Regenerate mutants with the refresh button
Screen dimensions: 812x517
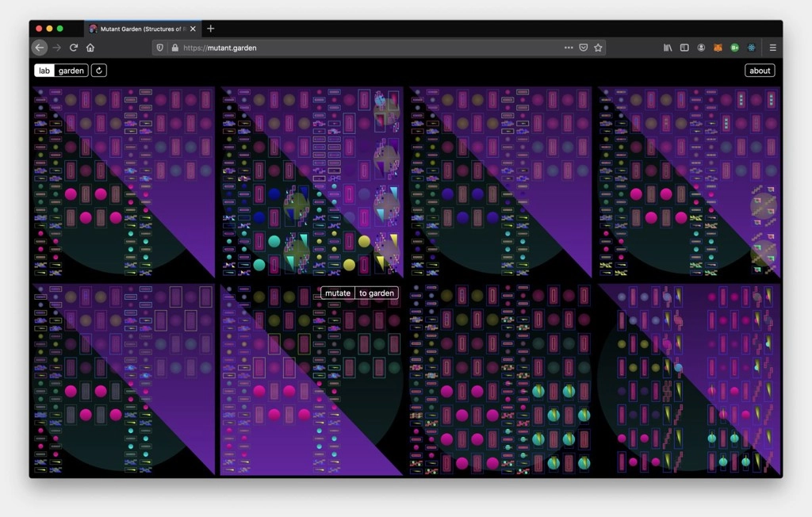tap(99, 71)
